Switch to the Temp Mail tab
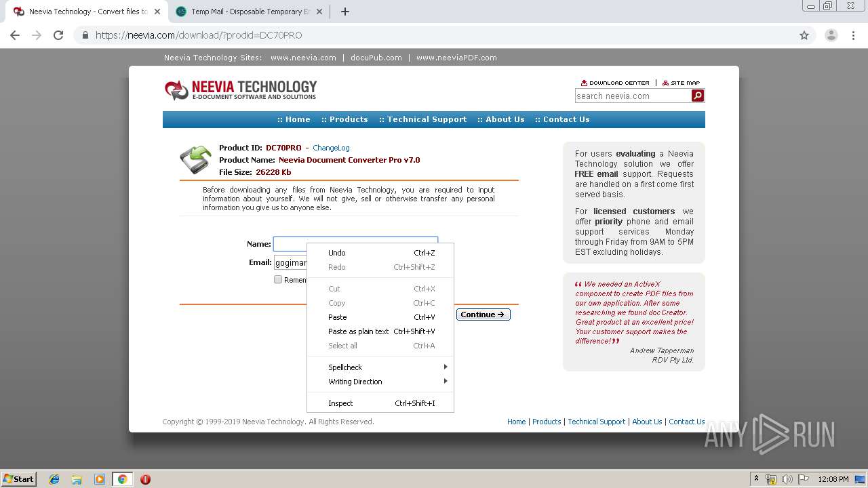The image size is (868, 488). (249, 12)
